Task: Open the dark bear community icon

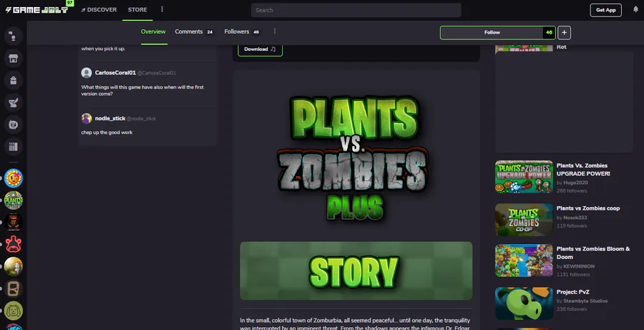Action: pyautogui.click(x=13, y=223)
